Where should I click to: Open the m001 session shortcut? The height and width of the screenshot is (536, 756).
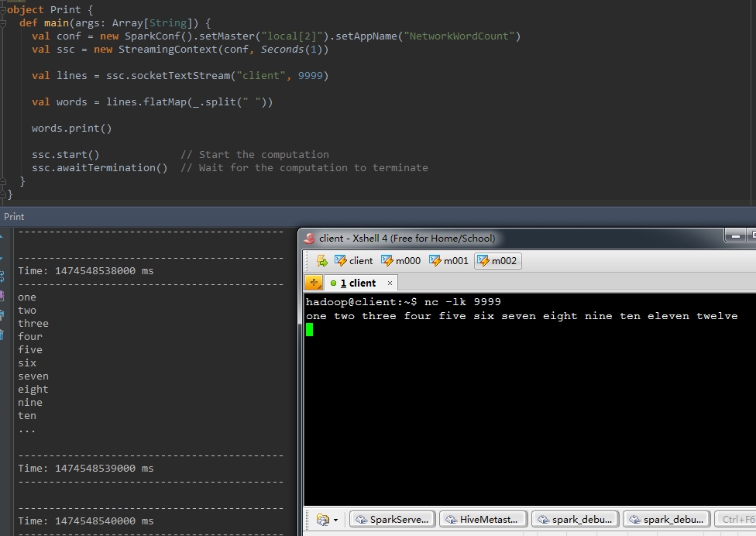[x=448, y=261]
